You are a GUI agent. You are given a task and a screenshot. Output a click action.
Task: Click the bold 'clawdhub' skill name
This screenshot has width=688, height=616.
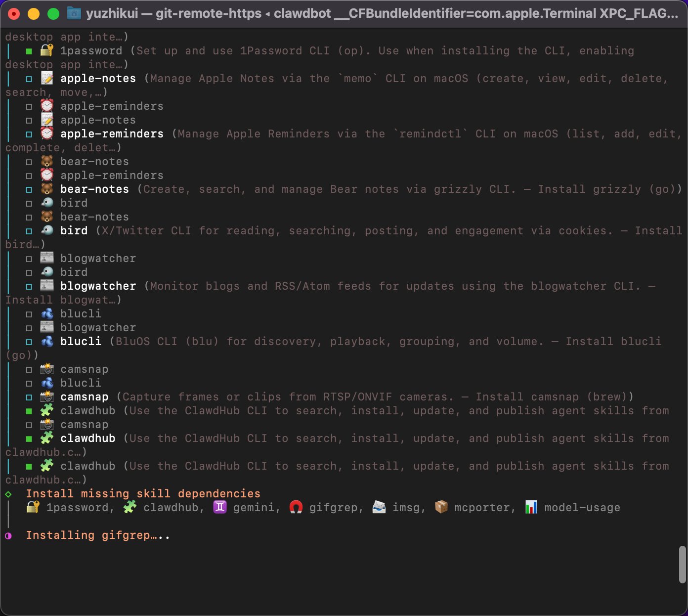87,438
